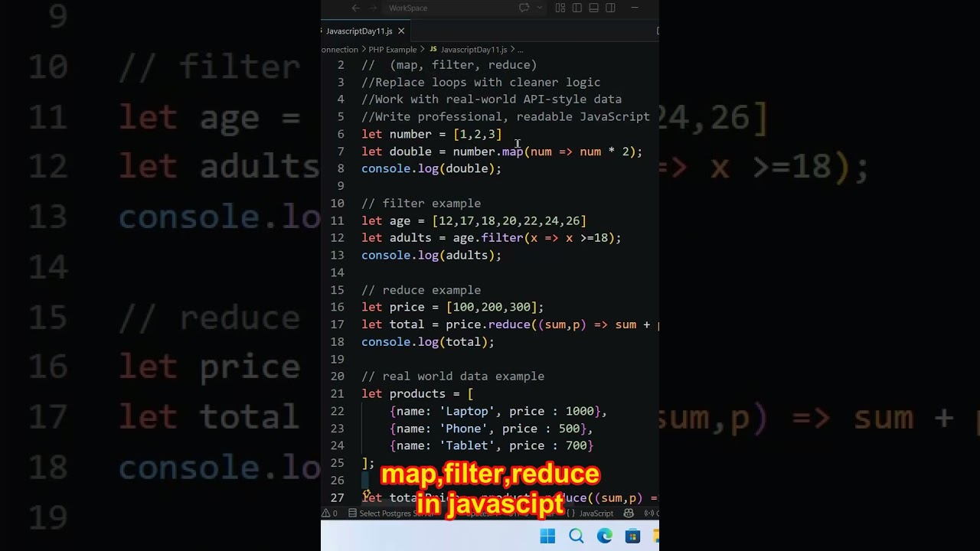Click the Go Back arrow in title bar
Viewport: 980px width, 551px height.
coord(356,8)
